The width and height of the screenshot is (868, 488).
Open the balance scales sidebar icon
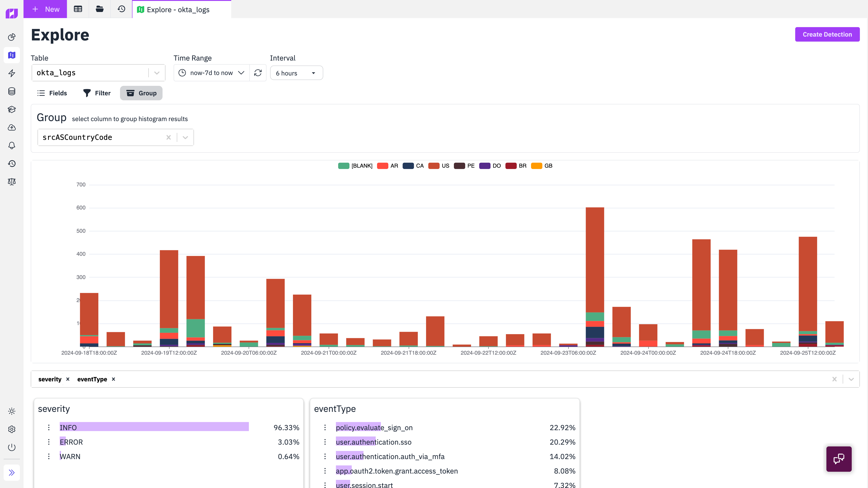[12, 182]
